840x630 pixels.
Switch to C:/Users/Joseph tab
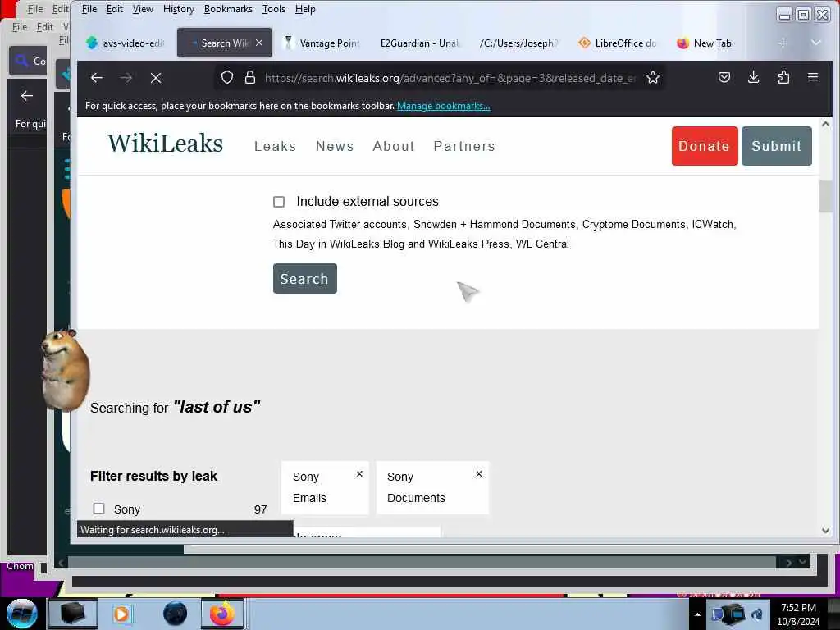[518, 43]
